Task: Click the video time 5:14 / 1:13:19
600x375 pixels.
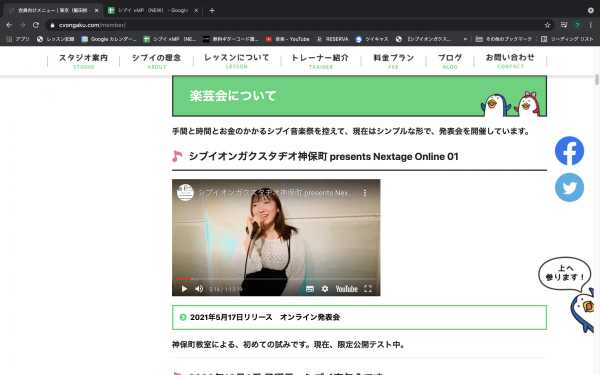Action: 225,289
